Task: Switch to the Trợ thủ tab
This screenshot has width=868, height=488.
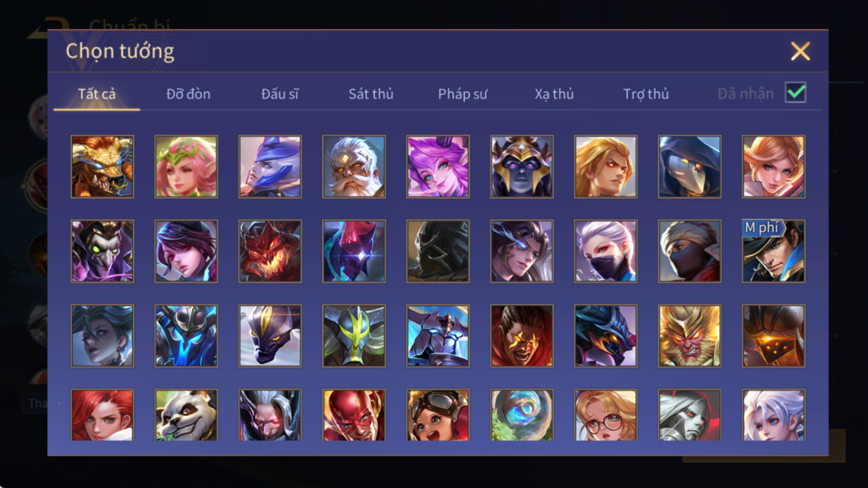Action: 646,94
